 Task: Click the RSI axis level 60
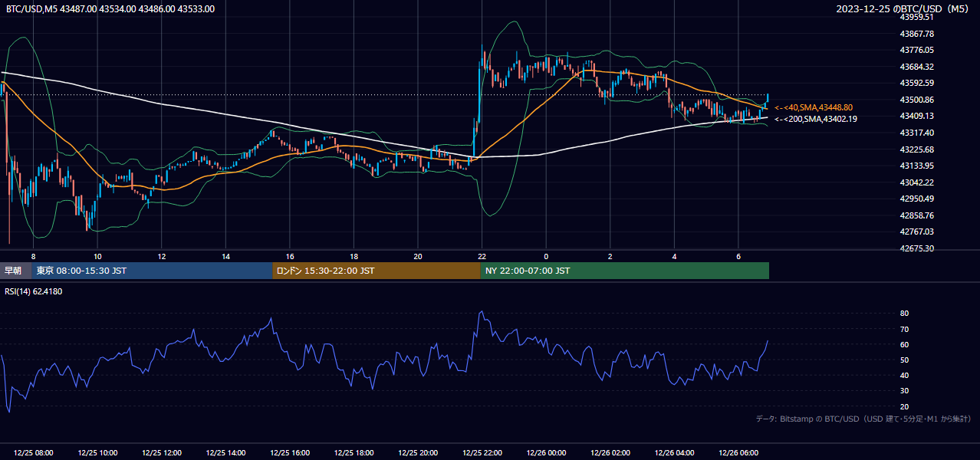click(x=904, y=344)
